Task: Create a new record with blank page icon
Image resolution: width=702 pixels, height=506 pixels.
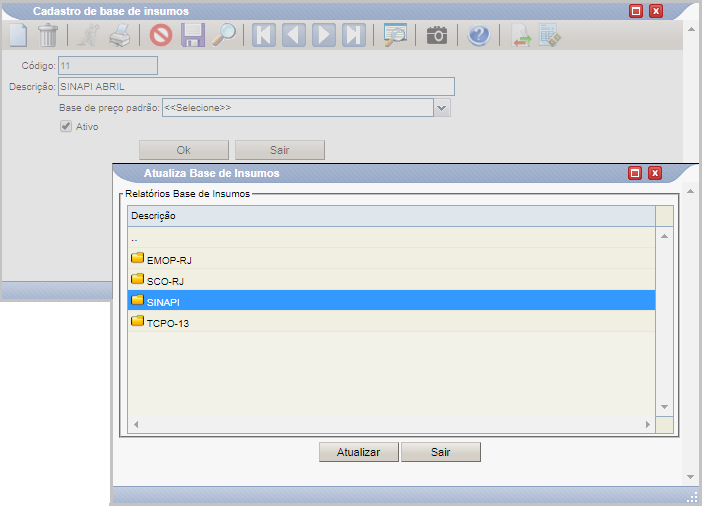Action: click(18, 35)
